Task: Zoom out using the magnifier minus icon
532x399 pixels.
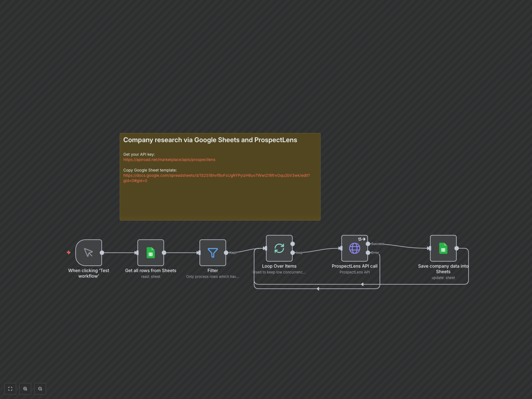Action: click(x=40, y=389)
